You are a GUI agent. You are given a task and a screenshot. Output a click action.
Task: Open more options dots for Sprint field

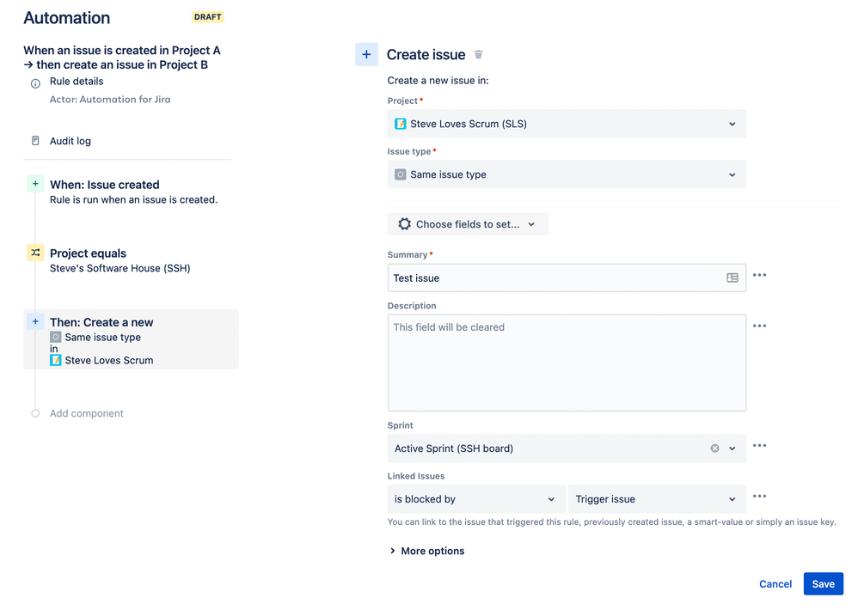759,446
